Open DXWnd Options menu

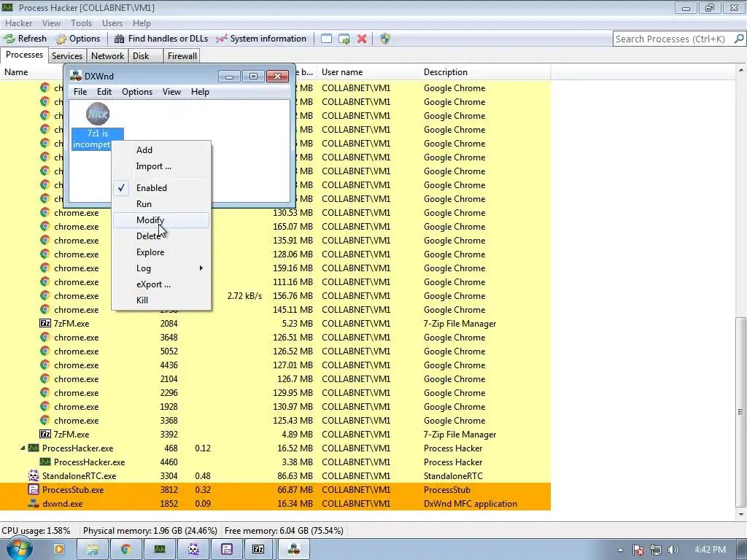click(x=137, y=92)
